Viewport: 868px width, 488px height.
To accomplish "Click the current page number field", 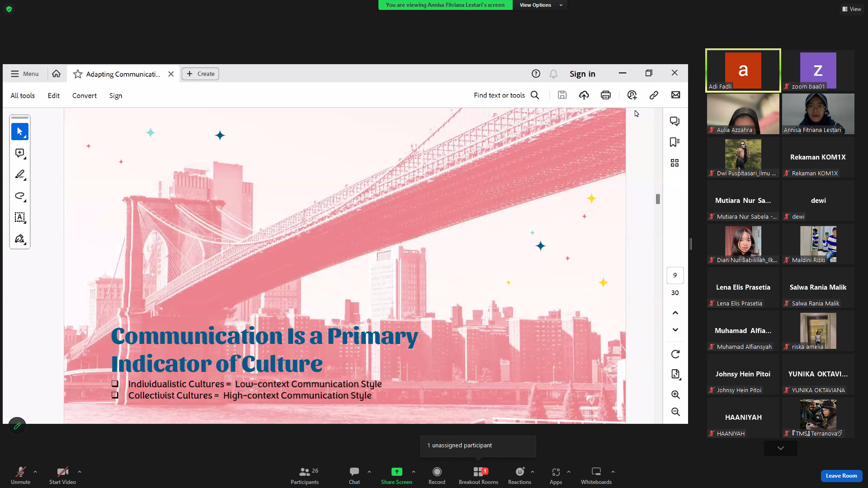I will pos(675,275).
